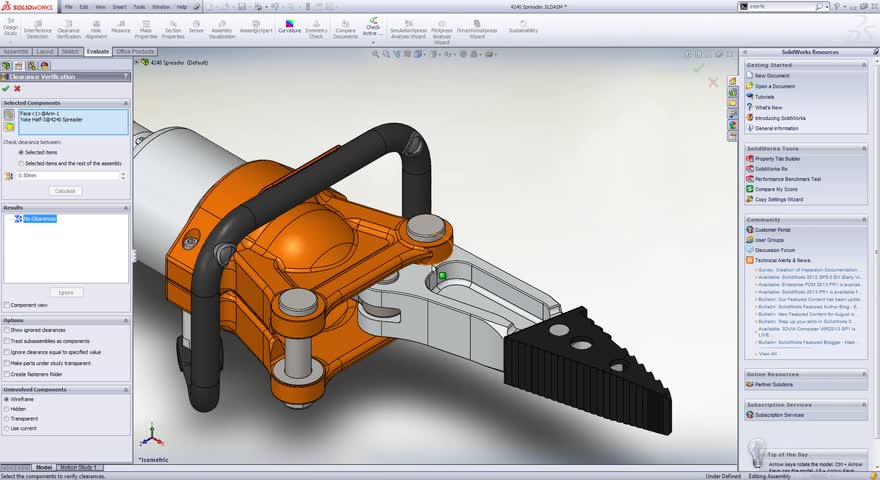Viewport: 880px width, 480px height.
Task: Open the Sustainability tool
Action: coord(522,27)
